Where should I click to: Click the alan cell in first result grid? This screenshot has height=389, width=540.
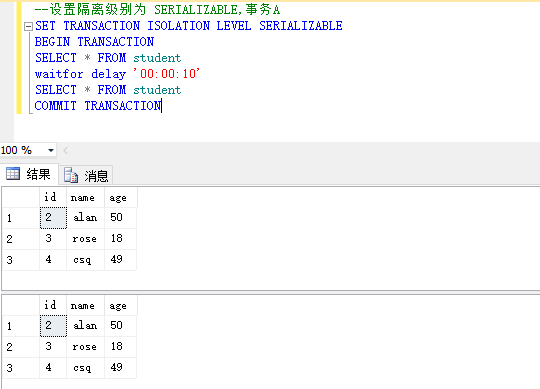click(x=85, y=218)
